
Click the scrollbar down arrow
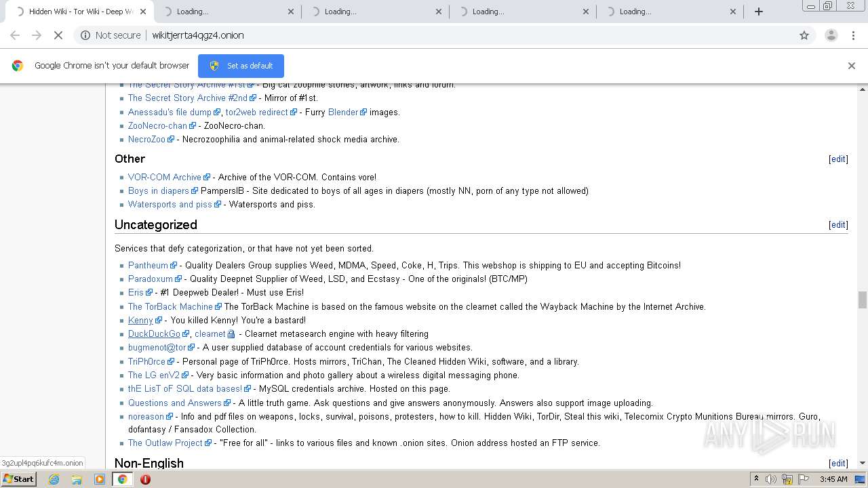[862, 464]
